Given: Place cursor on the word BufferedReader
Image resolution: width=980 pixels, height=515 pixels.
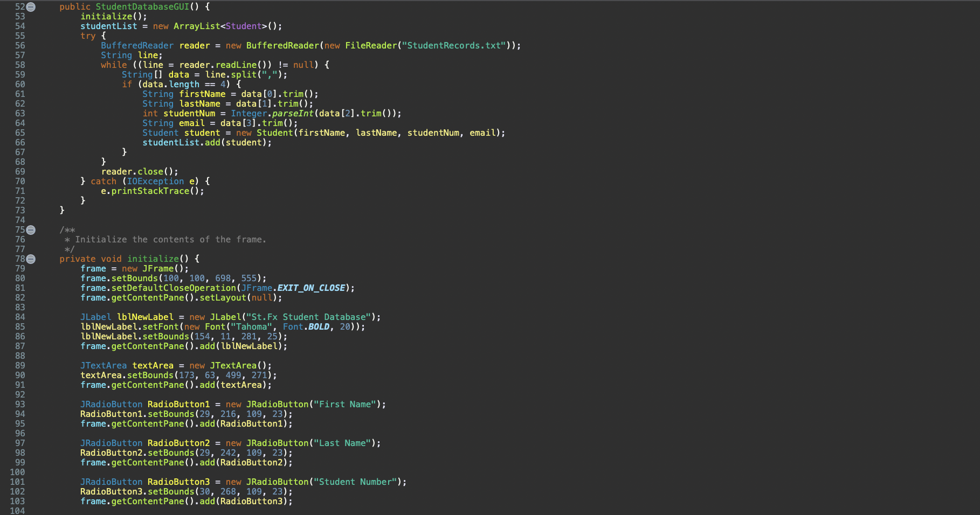Looking at the screenshot, I should 137,45.
